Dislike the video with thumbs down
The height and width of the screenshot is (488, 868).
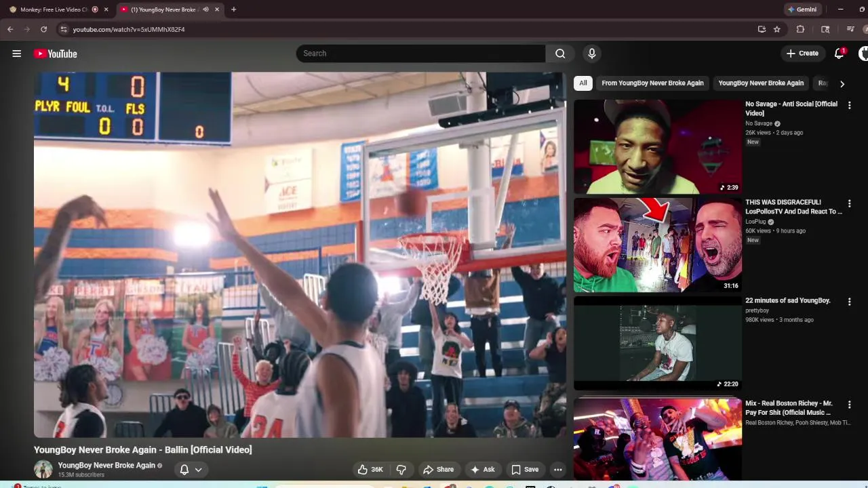pyautogui.click(x=401, y=469)
